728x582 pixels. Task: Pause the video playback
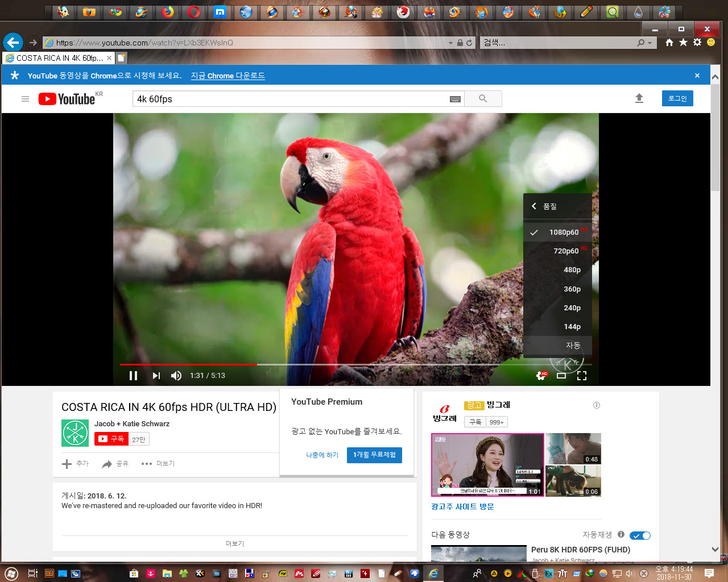click(x=133, y=376)
